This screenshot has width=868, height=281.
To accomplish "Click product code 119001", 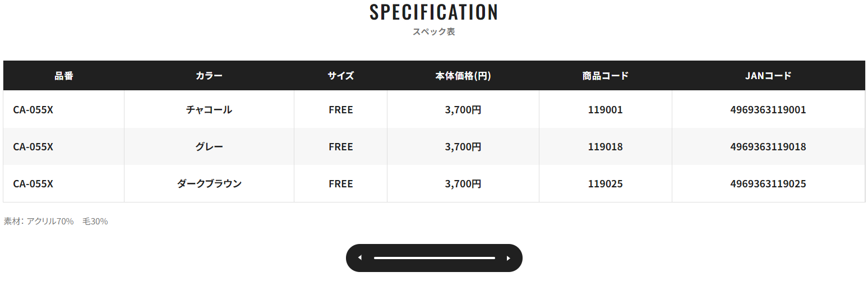I will [606, 110].
